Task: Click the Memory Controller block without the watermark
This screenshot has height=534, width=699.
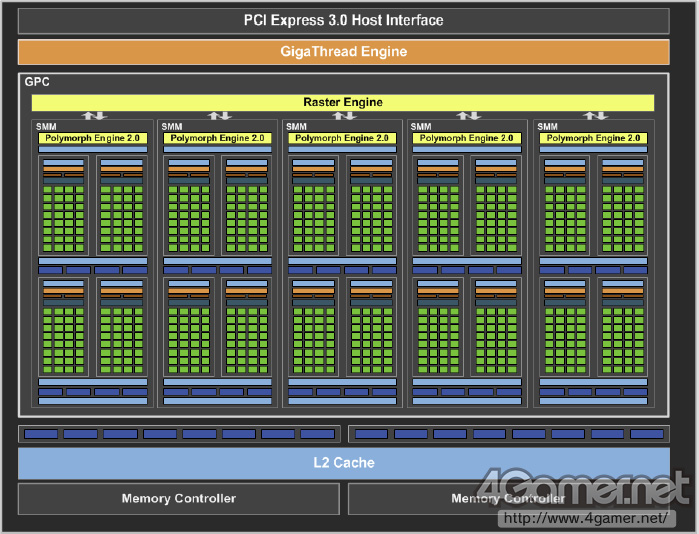Action: click(x=179, y=498)
